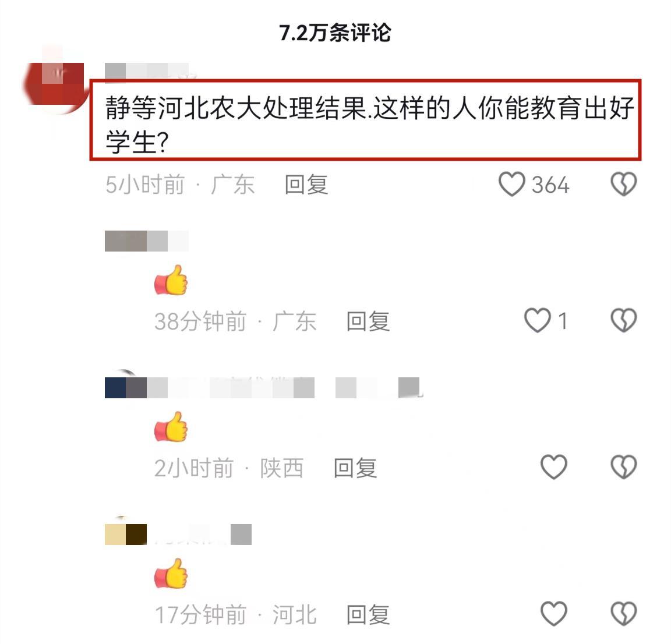Like the 38分钟前 广东 reply
The width and height of the screenshot is (671, 644).
pos(538,320)
